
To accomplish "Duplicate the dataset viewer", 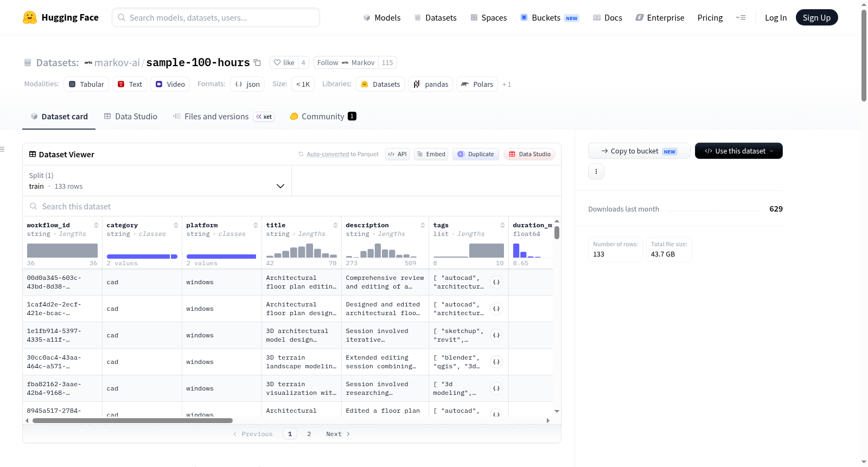I will [x=476, y=154].
